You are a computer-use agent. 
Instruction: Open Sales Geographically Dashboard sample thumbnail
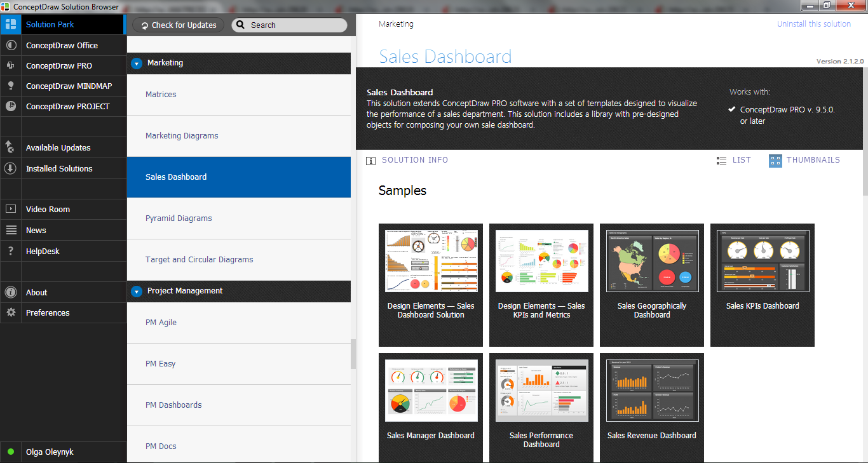click(652, 285)
